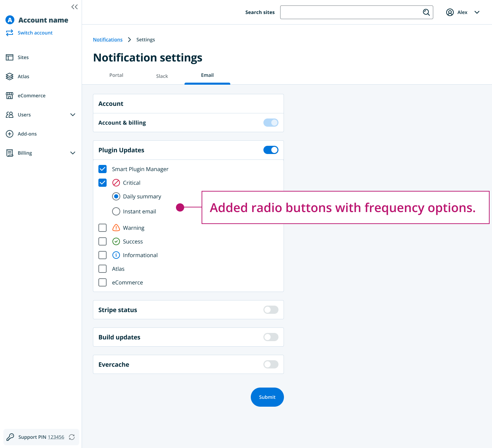The width and height of the screenshot is (492, 448).
Task: Click the eCommerce storefront icon
Action: point(10,96)
